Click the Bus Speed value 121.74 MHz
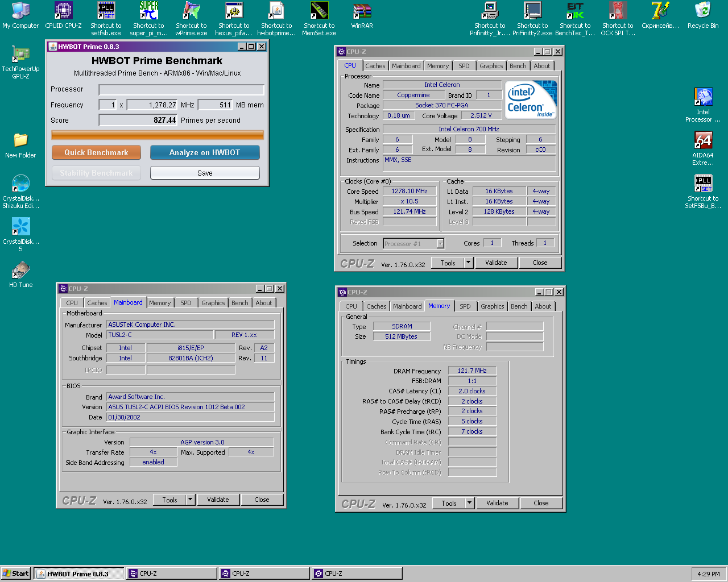 click(x=409, y=211)
